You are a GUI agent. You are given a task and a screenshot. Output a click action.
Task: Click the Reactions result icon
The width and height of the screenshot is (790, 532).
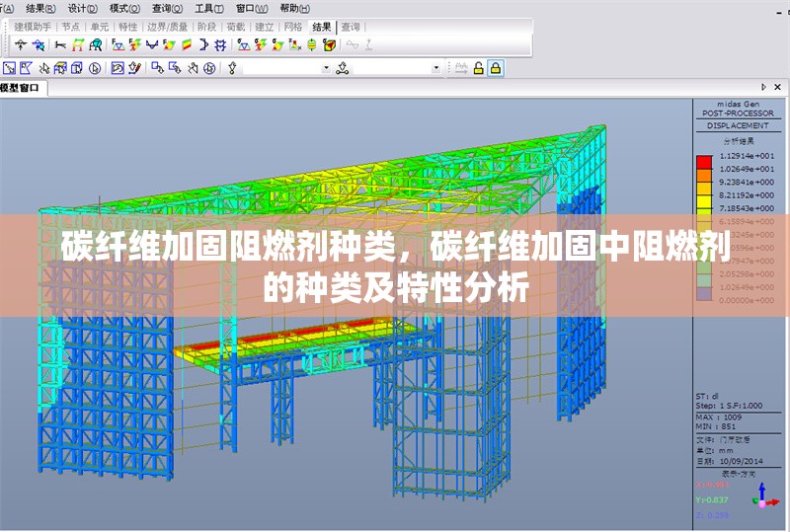pos(21,45)
